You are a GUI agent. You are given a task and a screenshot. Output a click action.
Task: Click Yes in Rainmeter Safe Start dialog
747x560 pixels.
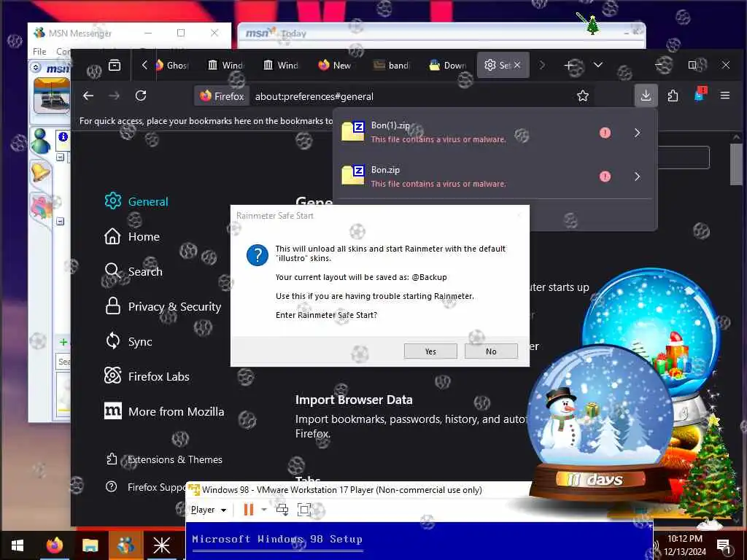[430, 351]
